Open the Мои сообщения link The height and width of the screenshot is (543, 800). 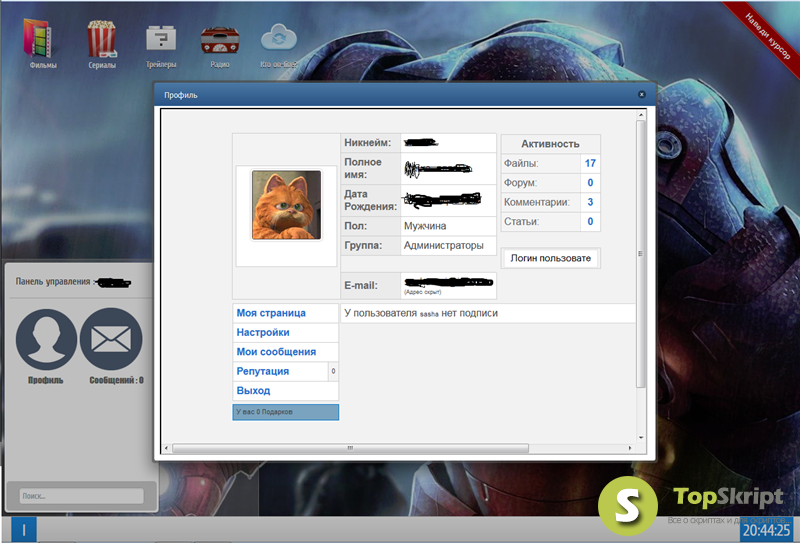coord(276,352)
